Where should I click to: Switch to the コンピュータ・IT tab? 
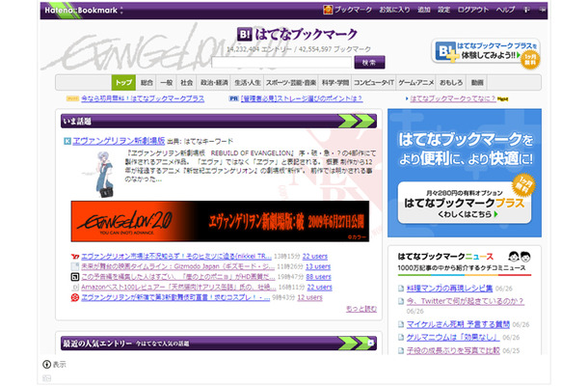374,83
